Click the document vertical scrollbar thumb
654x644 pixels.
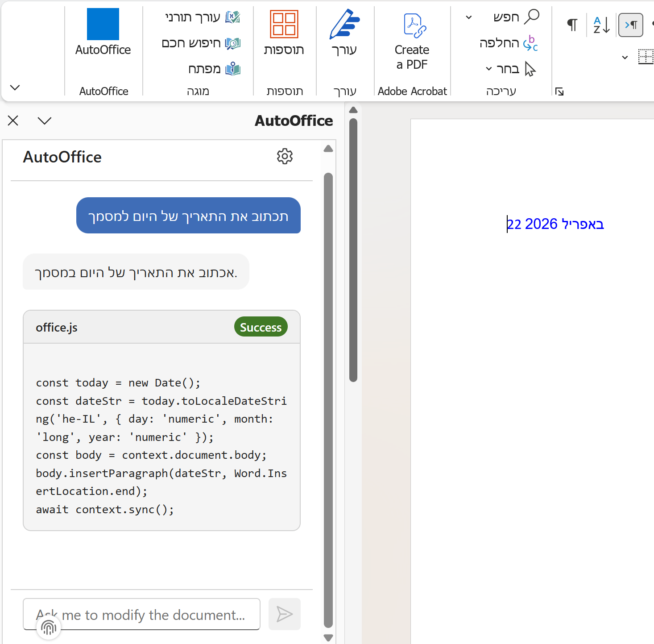(x=353, y=250)
